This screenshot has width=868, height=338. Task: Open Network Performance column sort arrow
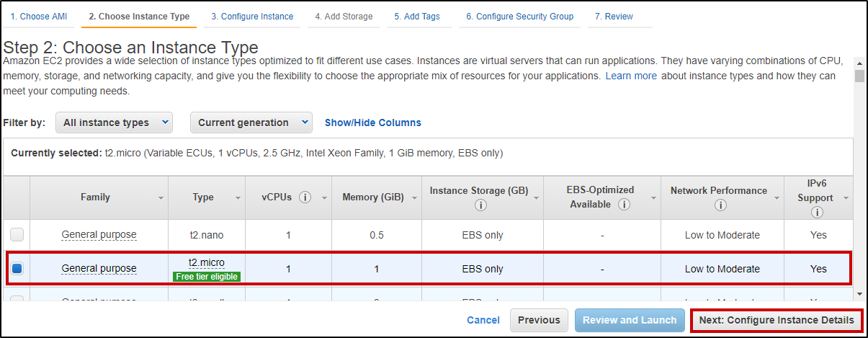[775, 198]
